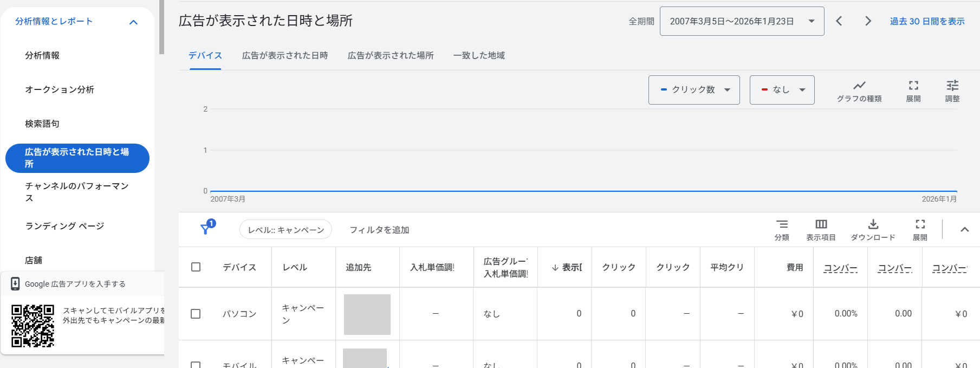Screen dimensions: 980x368
Task: Check the モバイル row checkbox
Action: pos(196,365)
